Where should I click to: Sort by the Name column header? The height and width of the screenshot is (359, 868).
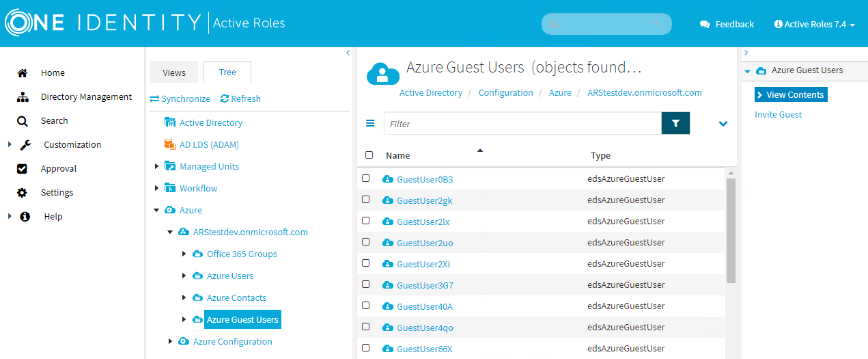[397, 155]
